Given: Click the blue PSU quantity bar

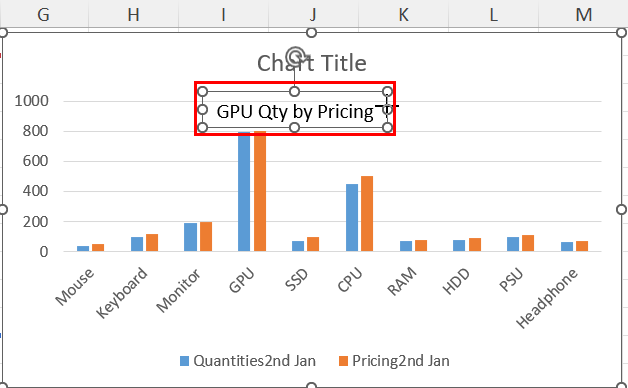Looking at the screenshot, I should [513, 244].
